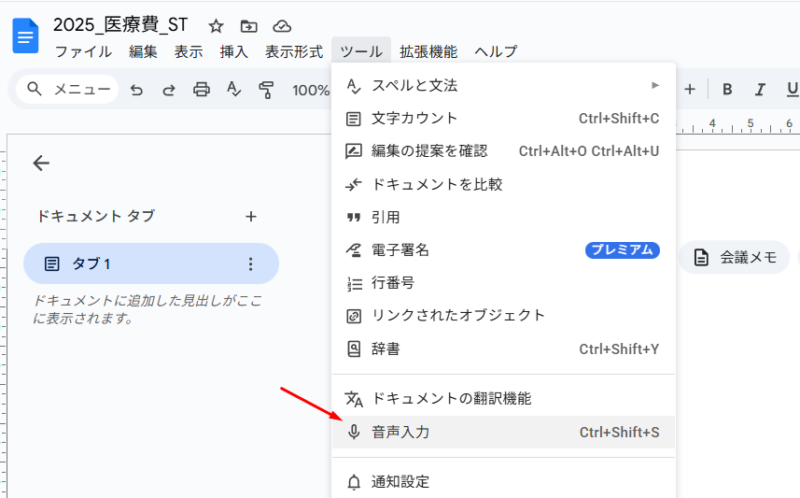Star this document as favorite

[216, 26]
